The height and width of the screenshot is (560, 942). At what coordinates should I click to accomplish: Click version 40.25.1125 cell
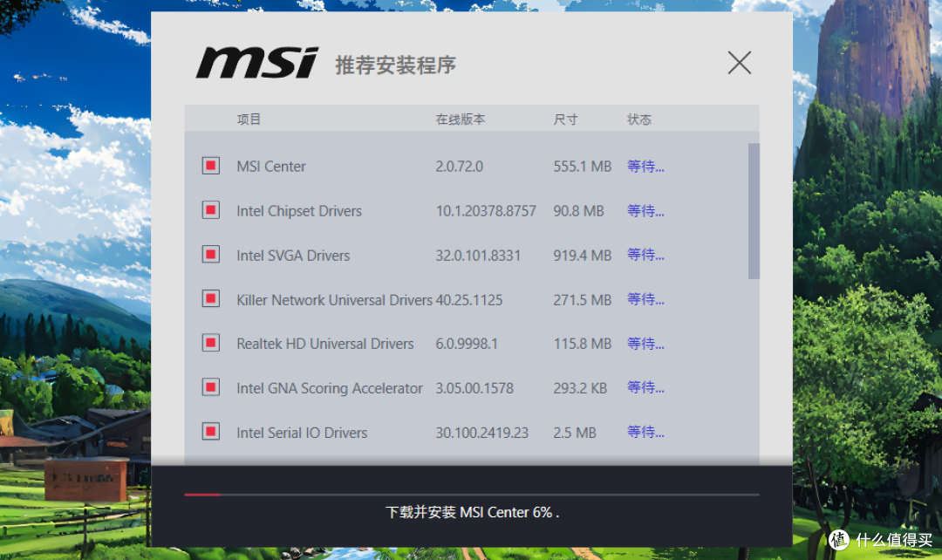pyautogui.click(x=469, y=300)
